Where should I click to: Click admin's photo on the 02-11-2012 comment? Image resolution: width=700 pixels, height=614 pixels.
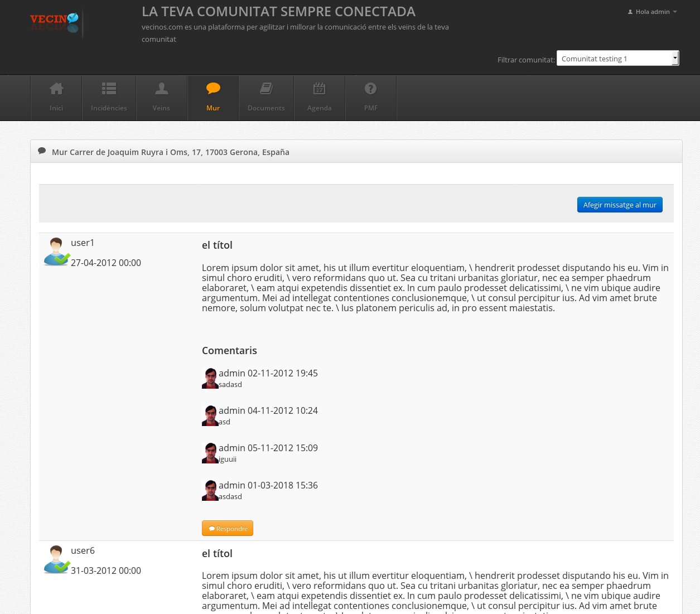(x=210, y=378)
